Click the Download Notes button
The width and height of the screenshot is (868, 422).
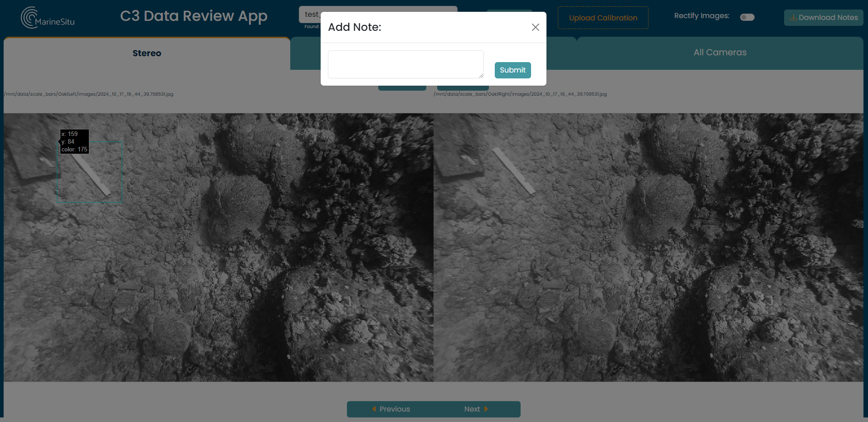pos(824,18)
